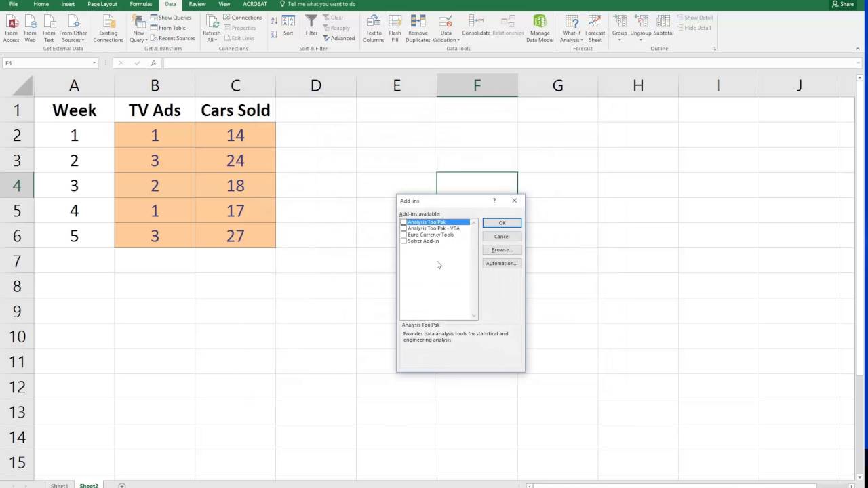Open the Connections ribbon item

click(x=243, y=18)
